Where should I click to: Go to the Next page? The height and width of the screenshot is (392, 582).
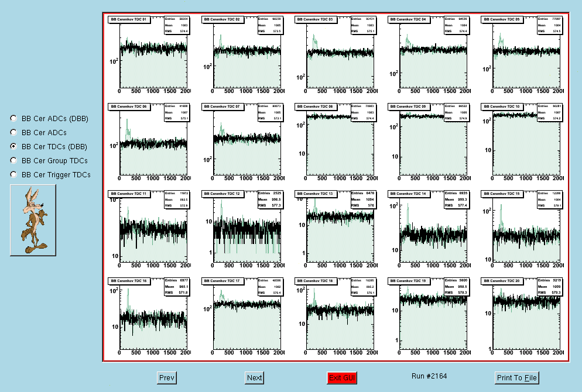pyautogui.click(x=254, y=378)
